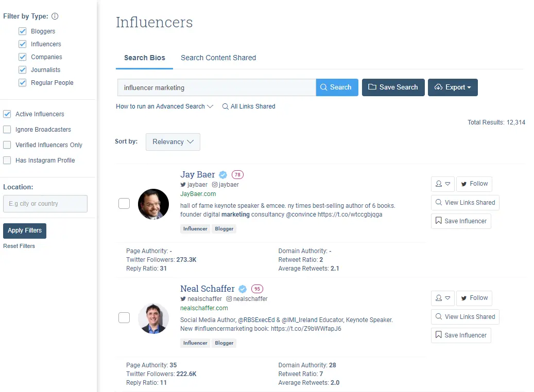
Task: Click the info icon beside Filter by Type
Action: point(55,16)
